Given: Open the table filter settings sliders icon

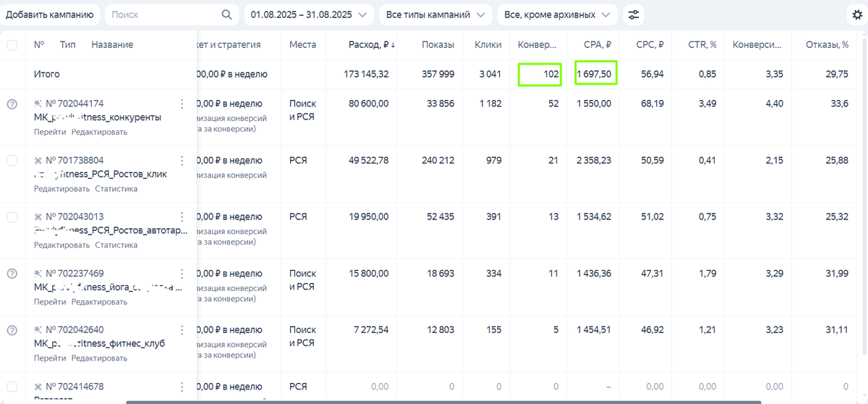Looking at the screenshot, I should pos(634,14).
